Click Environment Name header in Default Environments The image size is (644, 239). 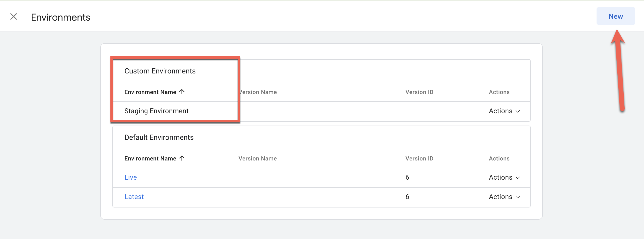tap(150, 159)
